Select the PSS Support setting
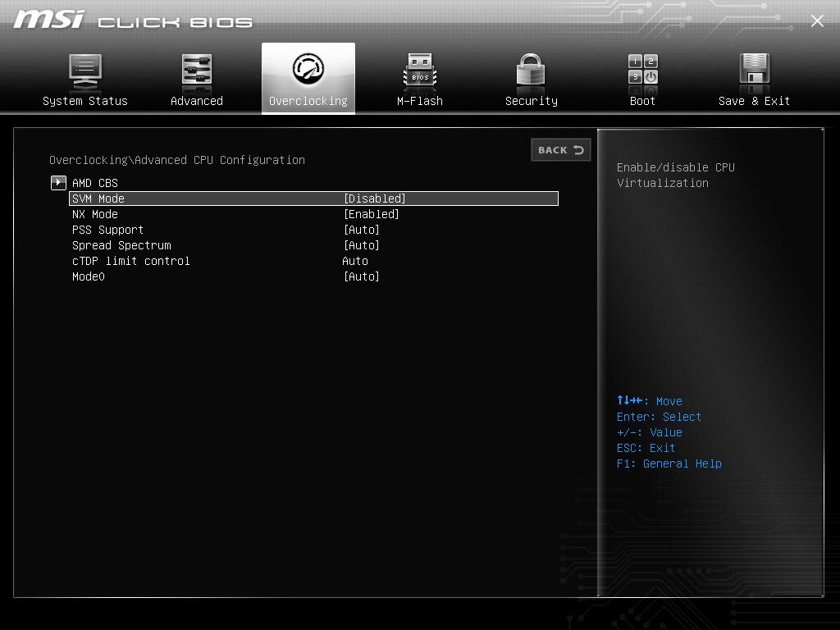The image size is (840, 630). [x=107, y=230]
